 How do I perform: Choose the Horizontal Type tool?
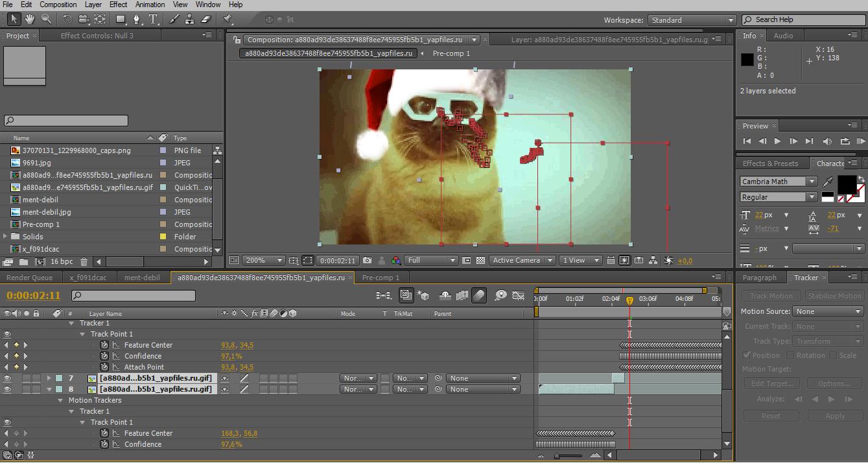(x=154, y=19)
